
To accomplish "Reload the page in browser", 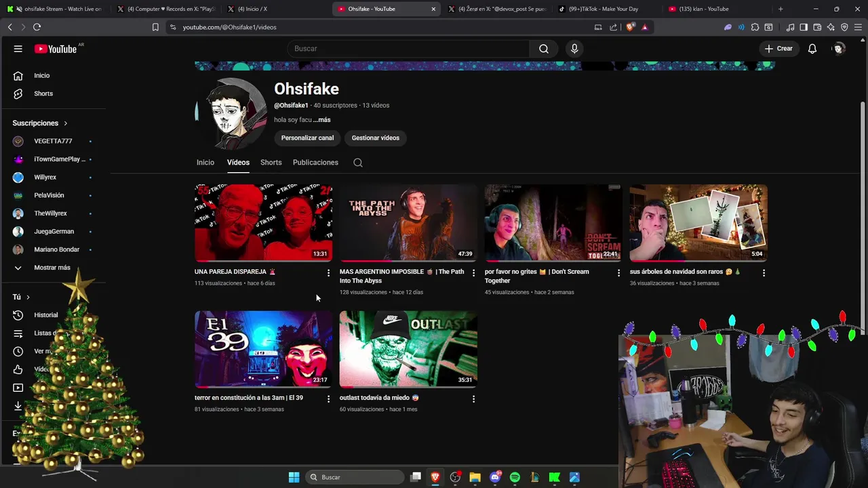I will click(37, 27).
